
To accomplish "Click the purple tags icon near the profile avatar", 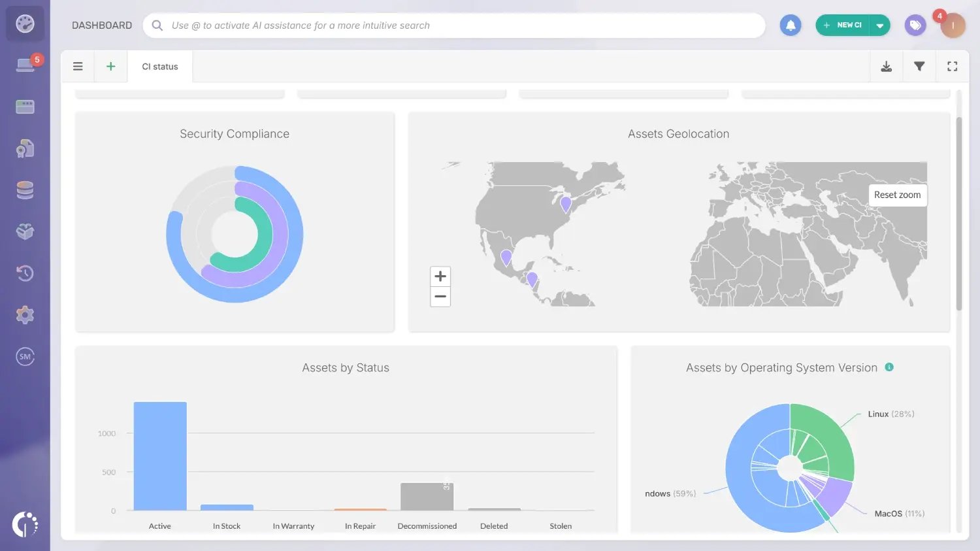I will click(915, 25).
